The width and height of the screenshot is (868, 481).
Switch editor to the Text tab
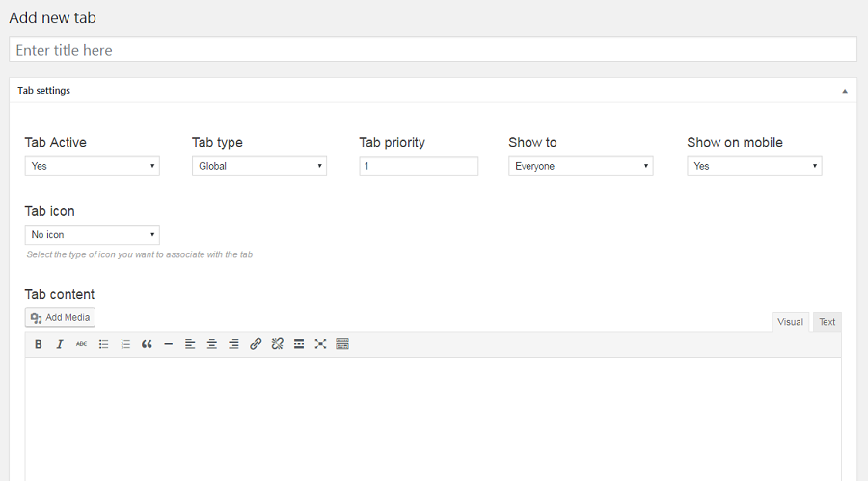(827, 322)
